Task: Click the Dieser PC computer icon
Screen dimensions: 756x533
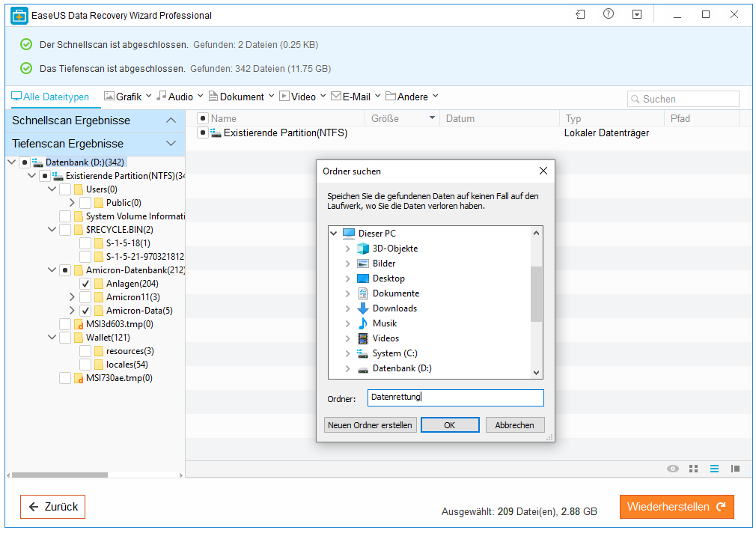Action: (x=349, y=234)
